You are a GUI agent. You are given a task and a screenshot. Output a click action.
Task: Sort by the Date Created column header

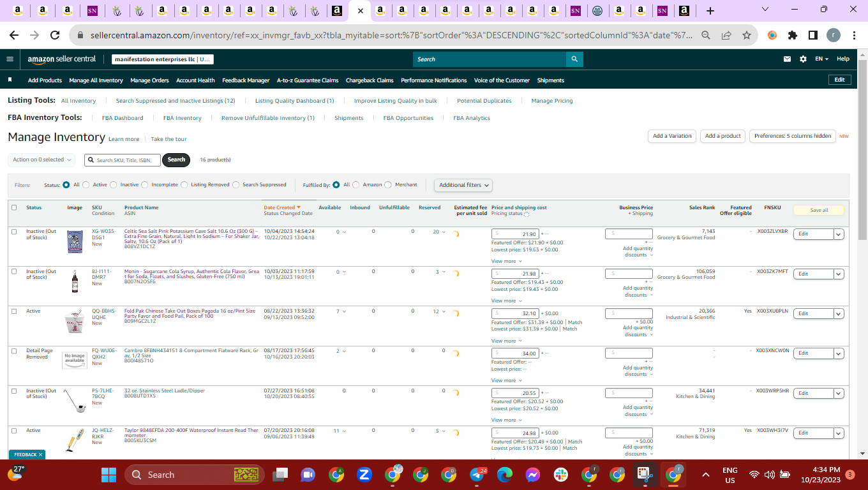[x=281, y=207]
